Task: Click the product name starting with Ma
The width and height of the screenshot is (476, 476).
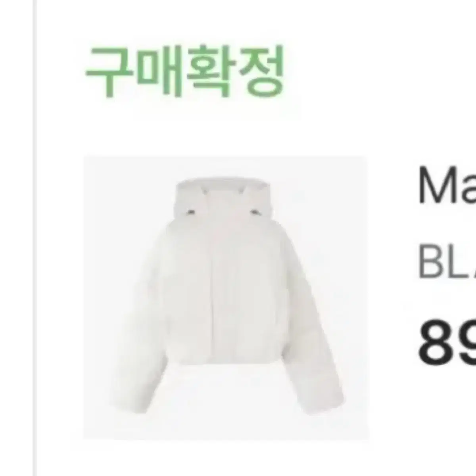Action: [447, 186]
